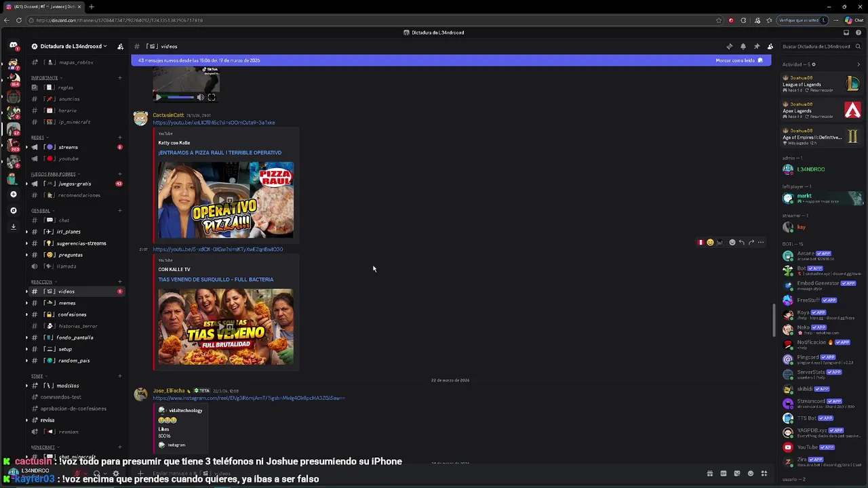Click add reaction emoji icon on message
868x488 pixels.
pos(732,242)
